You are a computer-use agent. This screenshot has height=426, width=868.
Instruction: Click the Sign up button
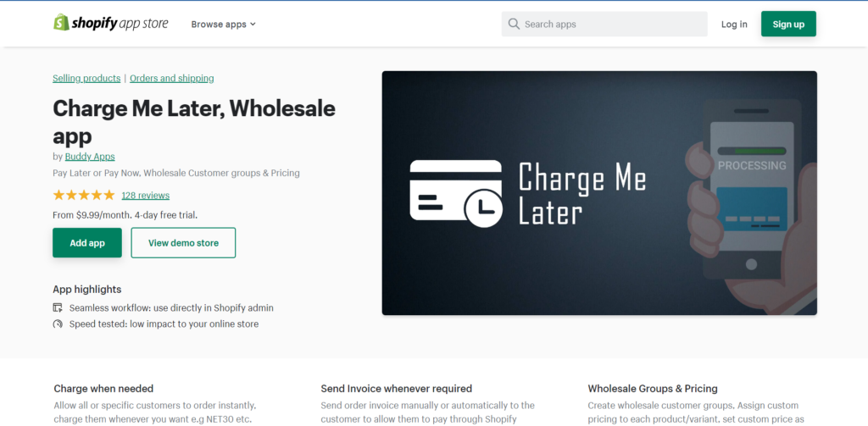[x=788, y=24]
